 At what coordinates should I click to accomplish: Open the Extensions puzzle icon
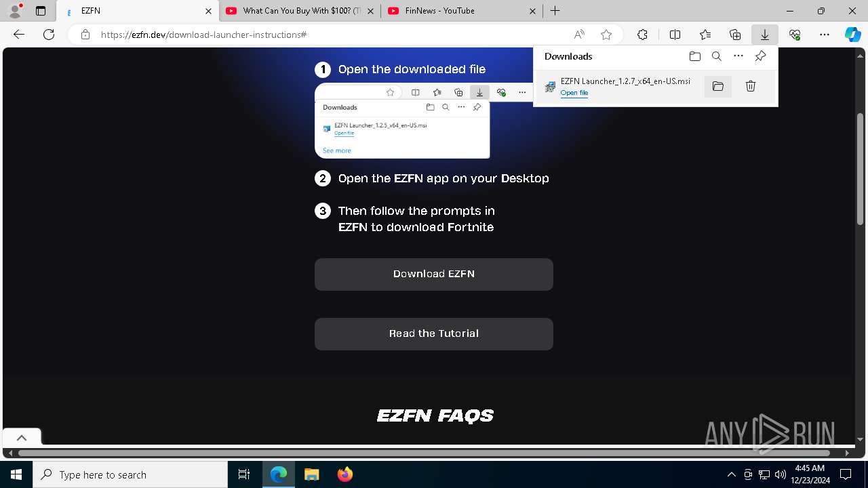click(x=642, y=35)
